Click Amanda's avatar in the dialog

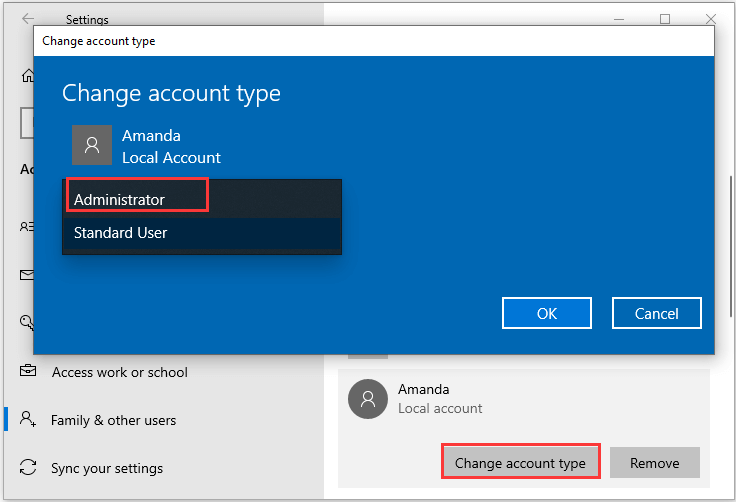pos(92,145)
